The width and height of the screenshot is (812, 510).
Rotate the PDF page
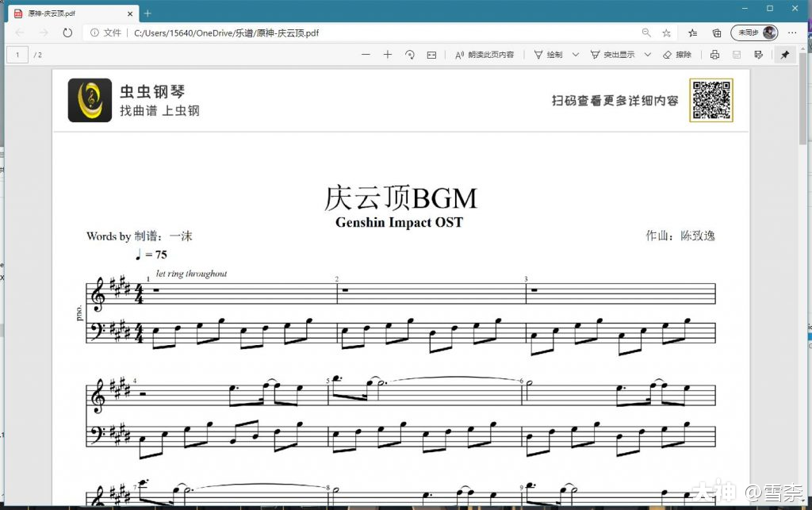[x=408, y=54]
